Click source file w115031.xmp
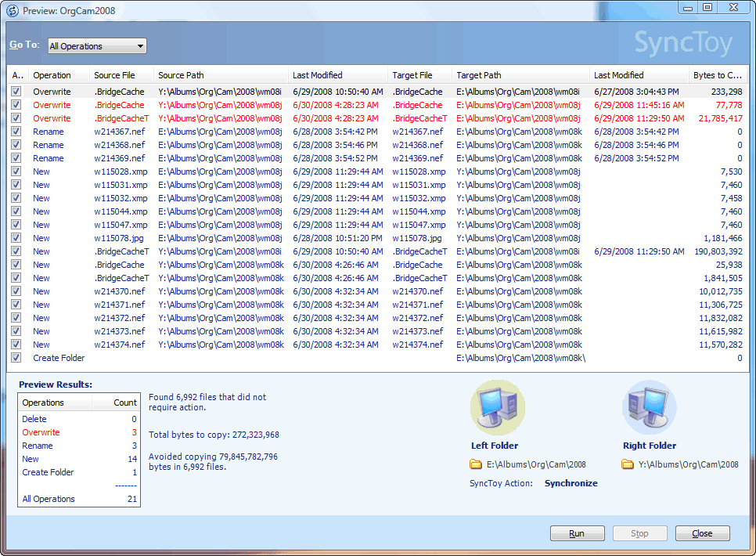Viewport: 756px width, 556px height. (121, 185)
